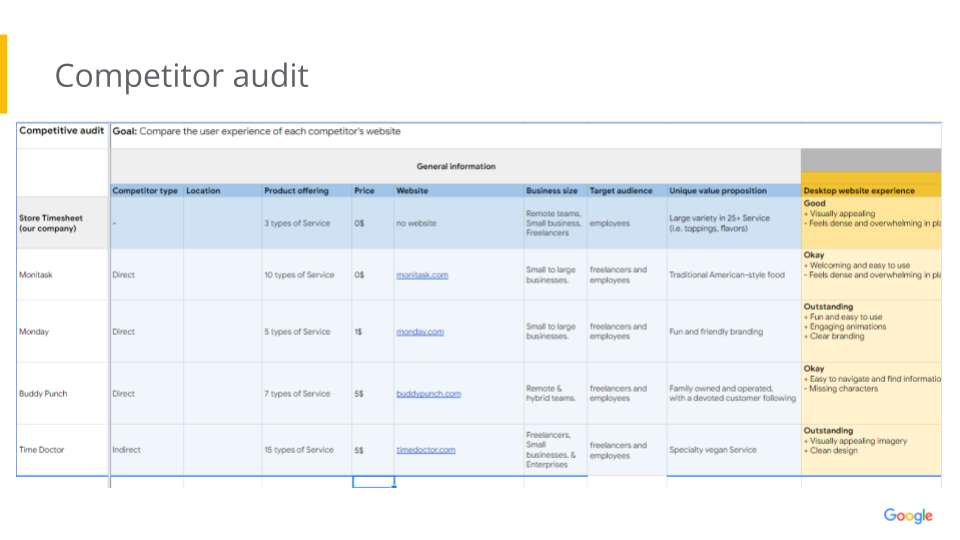Select the 'Competitor audit' slide title
Image resolution: width=960 pixels, height=540 pixels.
[x=181, y=76]
